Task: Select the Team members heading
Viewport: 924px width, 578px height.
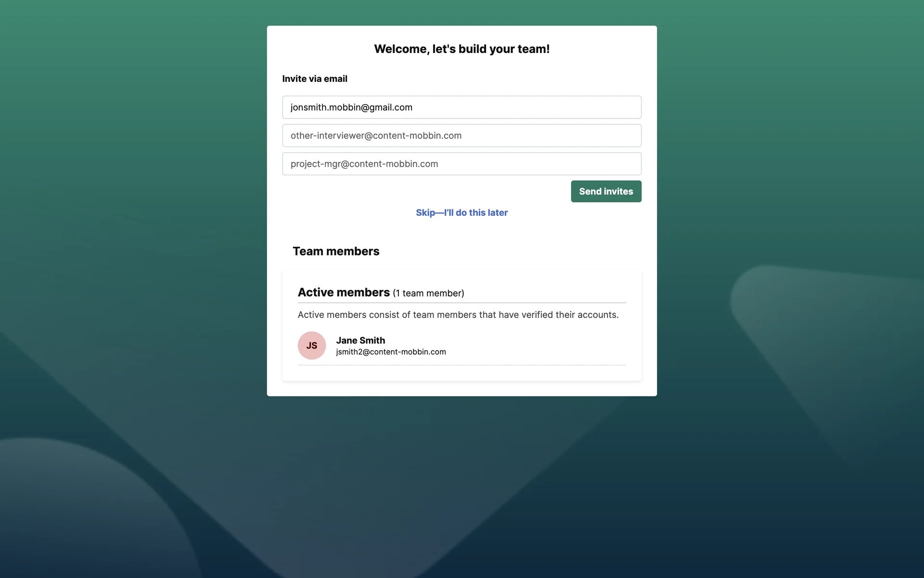Action: coord(336,251)
